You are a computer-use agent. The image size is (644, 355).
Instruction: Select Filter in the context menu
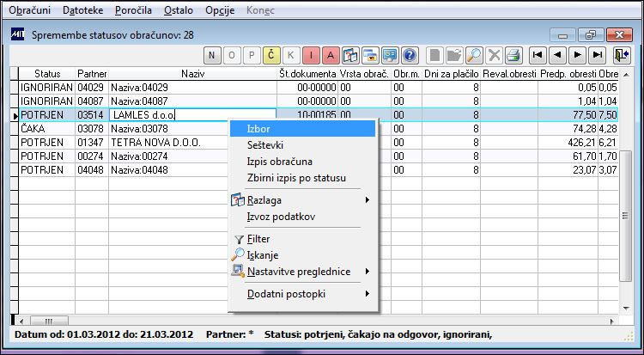(303, 239)
